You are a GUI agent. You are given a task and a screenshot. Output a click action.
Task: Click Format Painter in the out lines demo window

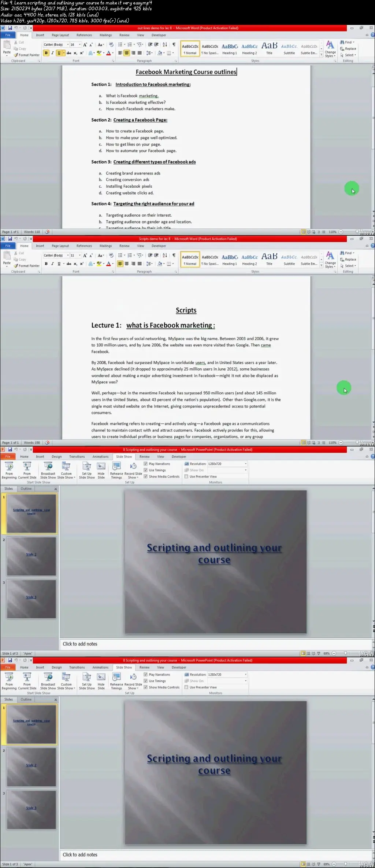(27, 55)
